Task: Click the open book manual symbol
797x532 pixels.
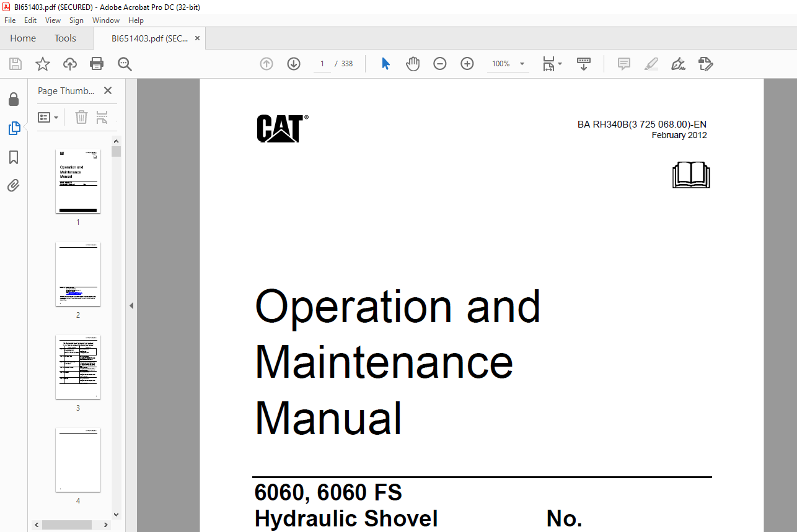Action: pyautogui.click(x=691, y=175)
